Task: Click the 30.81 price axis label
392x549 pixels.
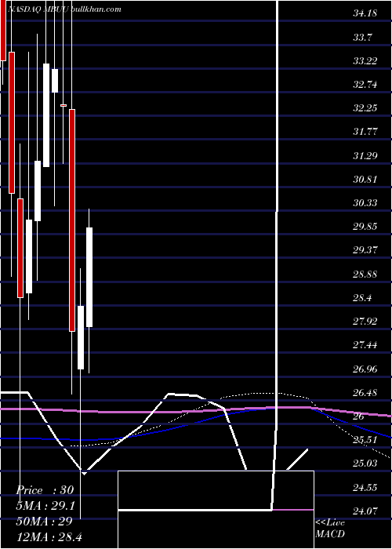Action: [365, 180]
